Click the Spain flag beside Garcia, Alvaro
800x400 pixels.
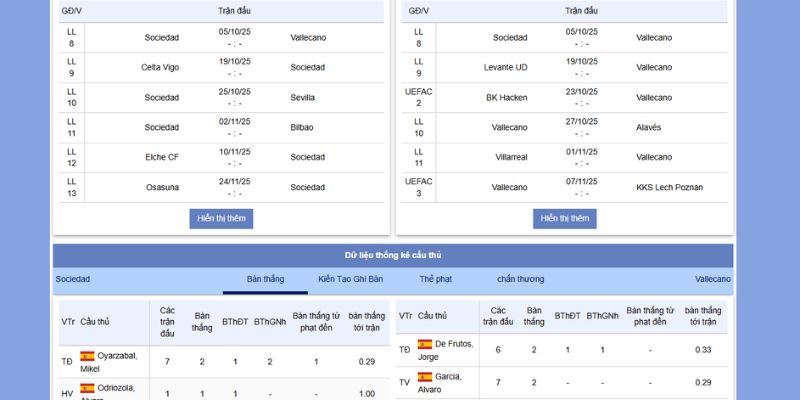[425, 377]
